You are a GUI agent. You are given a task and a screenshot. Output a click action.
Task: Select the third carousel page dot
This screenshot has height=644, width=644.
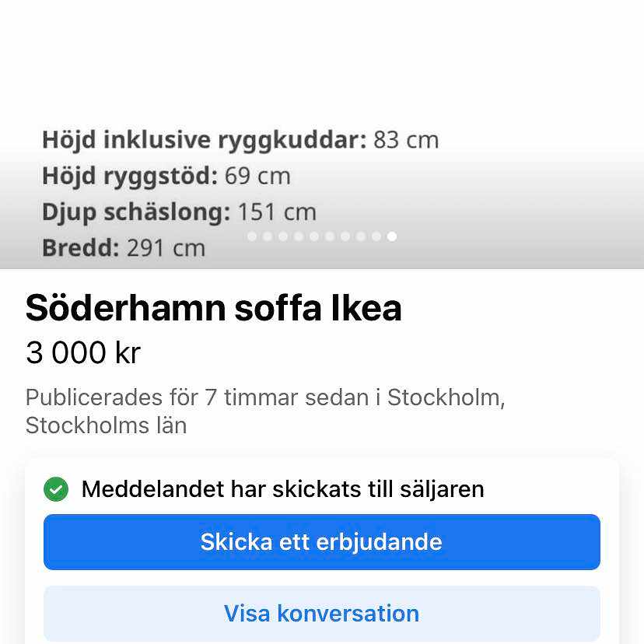pos(283,236)
